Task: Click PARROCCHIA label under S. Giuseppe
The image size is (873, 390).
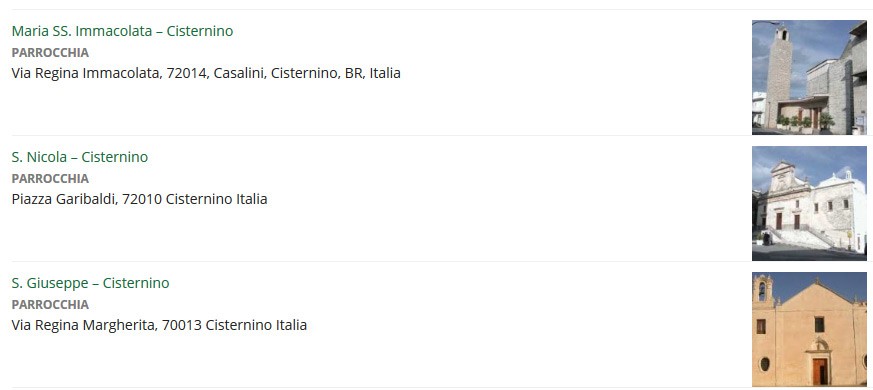Action: (x=50, y=304)
